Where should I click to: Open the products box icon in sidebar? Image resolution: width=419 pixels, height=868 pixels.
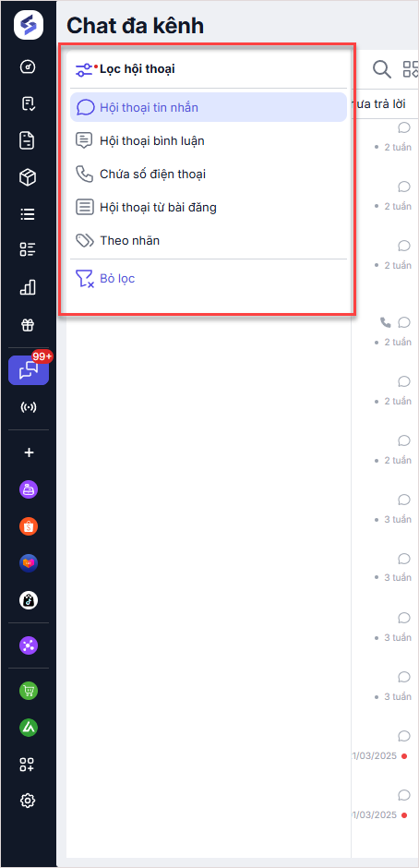29,177
